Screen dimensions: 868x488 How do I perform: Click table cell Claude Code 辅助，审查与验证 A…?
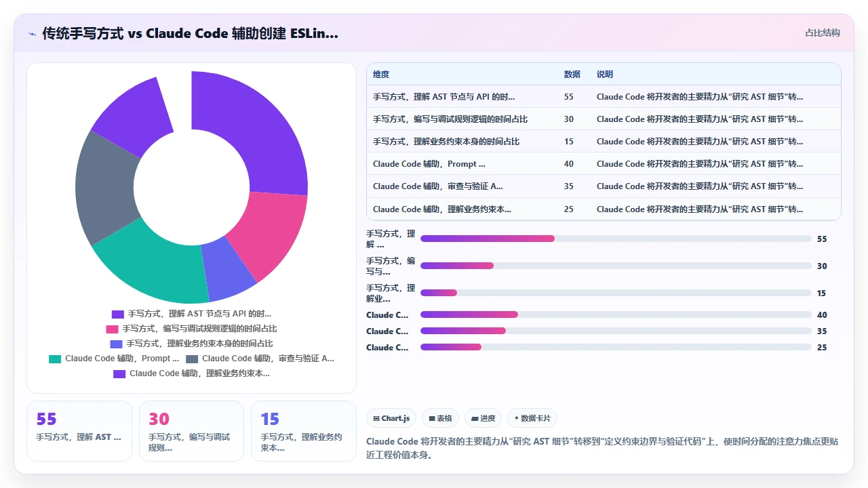pos(438,186)
